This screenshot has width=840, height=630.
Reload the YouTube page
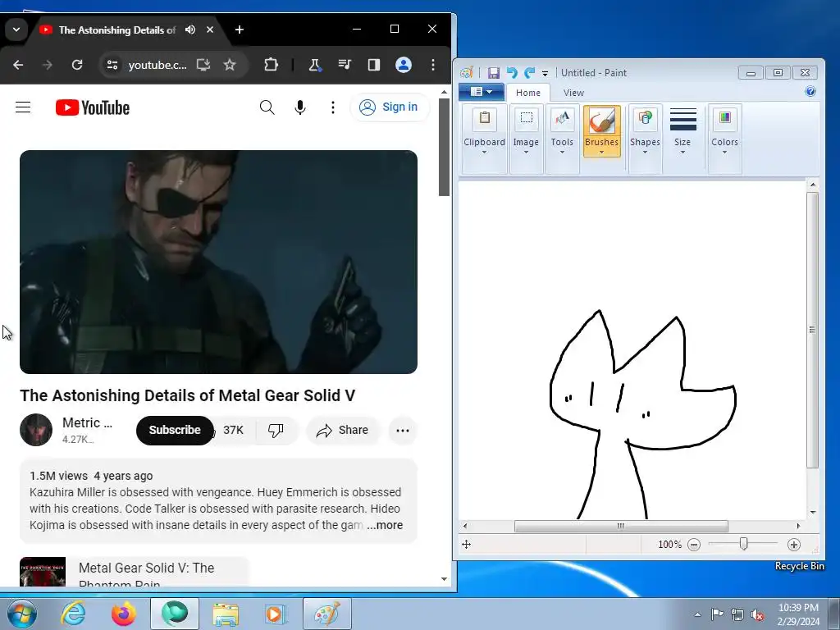(77, 65)
